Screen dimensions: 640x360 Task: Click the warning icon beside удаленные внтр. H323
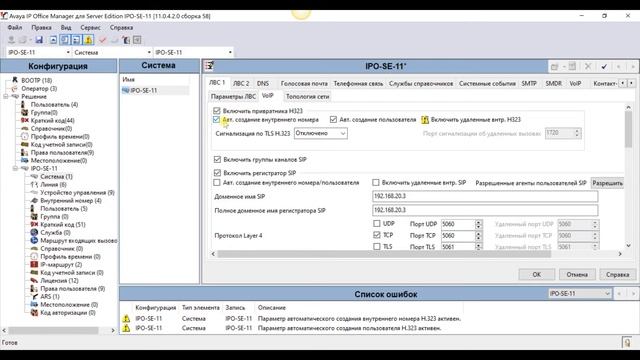(424, 120)
